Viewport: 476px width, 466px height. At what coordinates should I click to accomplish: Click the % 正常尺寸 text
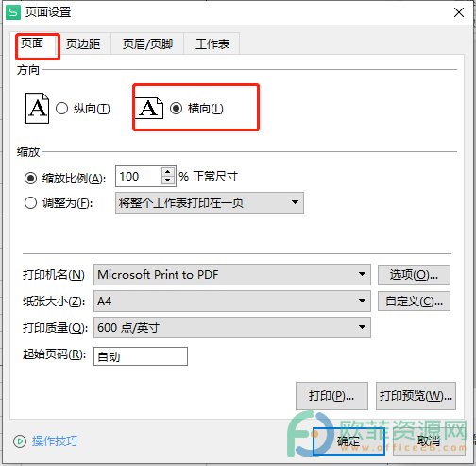(x=209, y=177)
